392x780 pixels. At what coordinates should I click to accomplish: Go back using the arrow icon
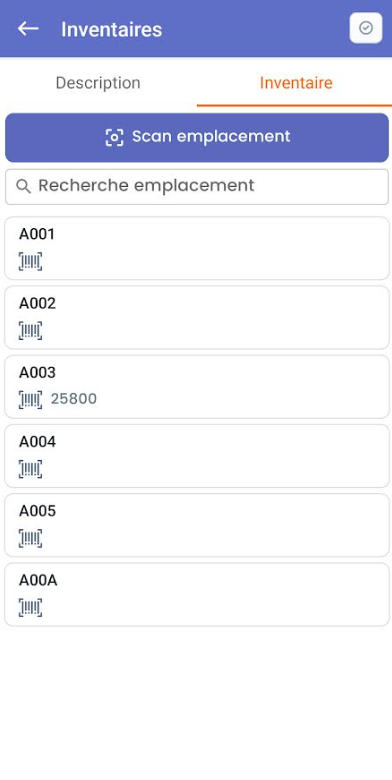pos(28,29)
